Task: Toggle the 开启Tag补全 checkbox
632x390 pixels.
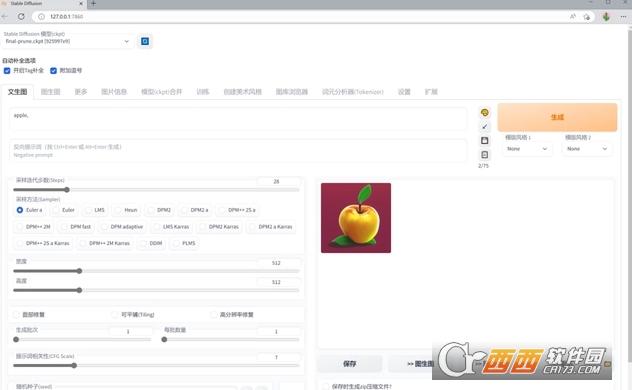Action: point(7,71)
